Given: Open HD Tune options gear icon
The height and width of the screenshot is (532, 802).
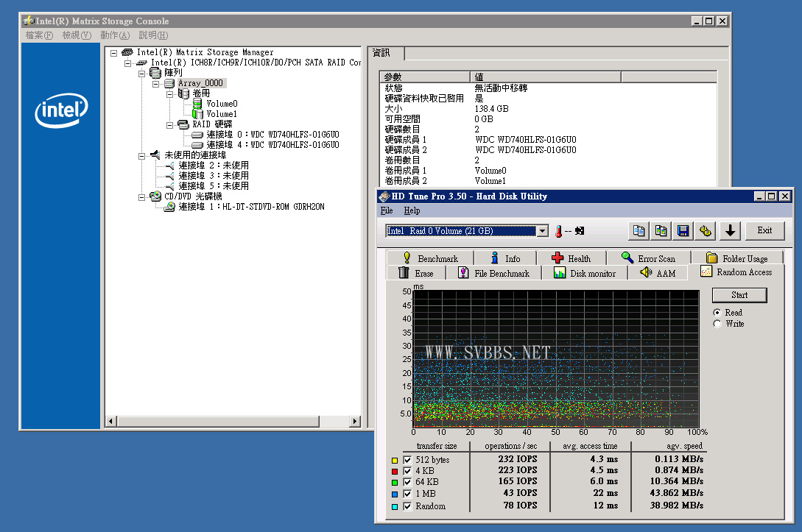Looking at the screenshot, I should (x=706, y=231).
